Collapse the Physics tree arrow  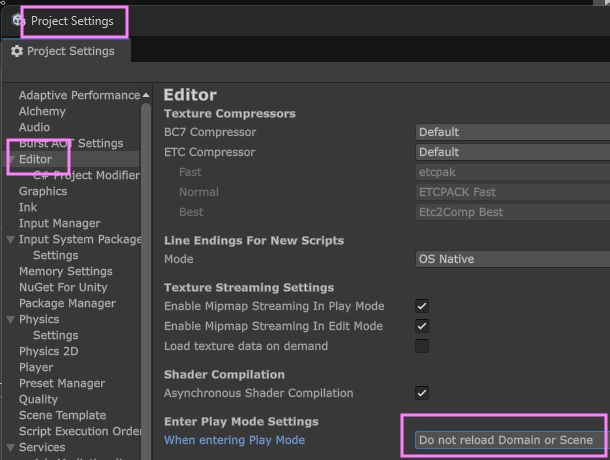point(11,320)
